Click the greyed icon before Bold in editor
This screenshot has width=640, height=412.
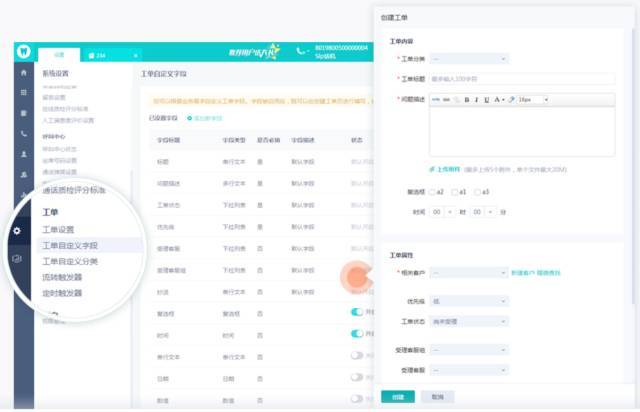(x=457, y=100)
